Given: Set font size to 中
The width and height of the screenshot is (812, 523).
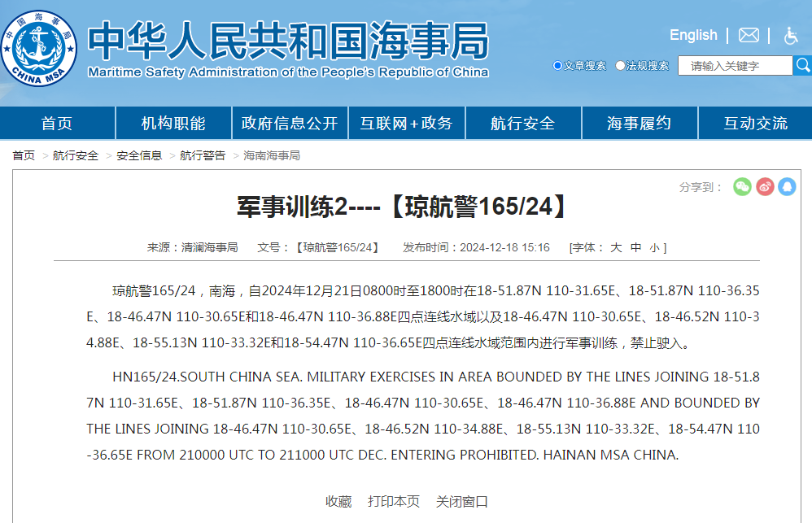Looking at the screenshot, I should point(635,247).
